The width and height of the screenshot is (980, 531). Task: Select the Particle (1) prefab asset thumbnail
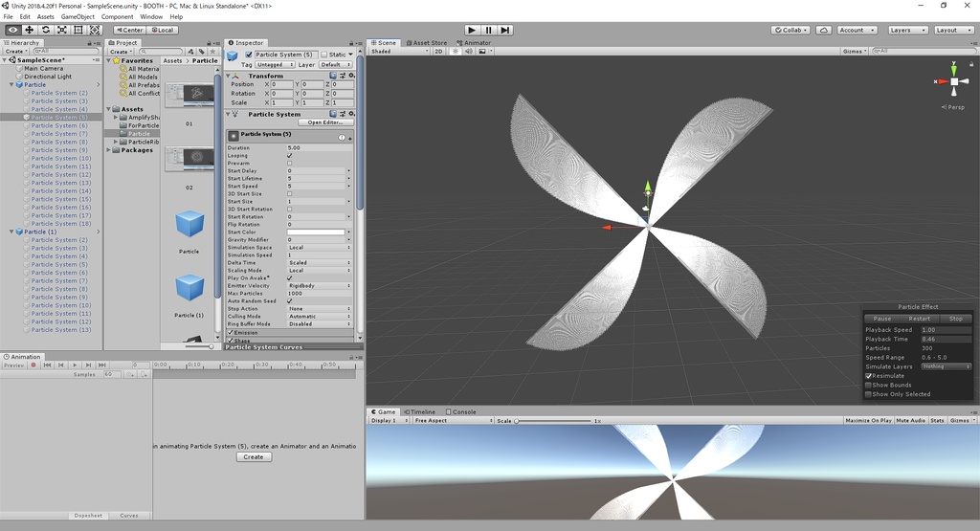189,289
